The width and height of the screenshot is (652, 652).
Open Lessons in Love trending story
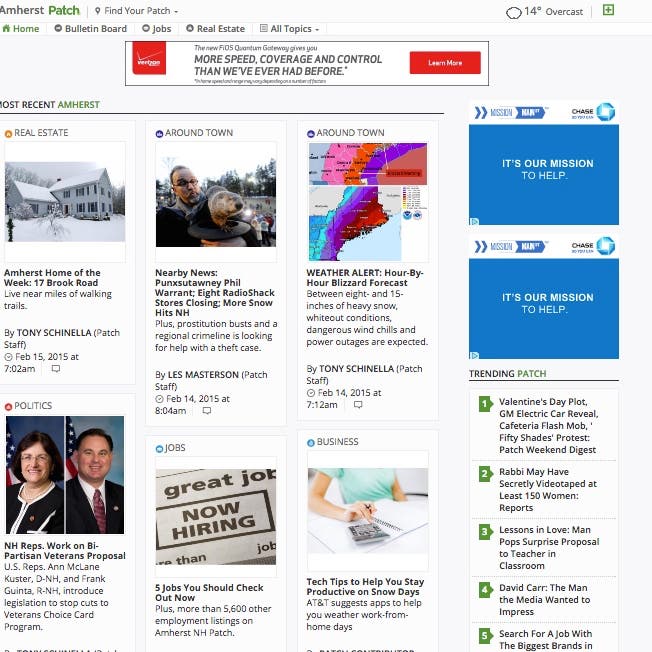tap(549, 548)
